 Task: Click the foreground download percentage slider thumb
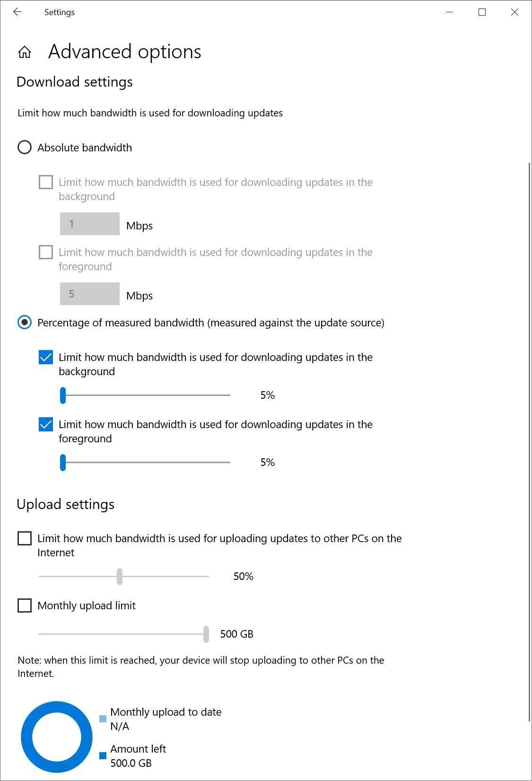click(x=63, y=463)
